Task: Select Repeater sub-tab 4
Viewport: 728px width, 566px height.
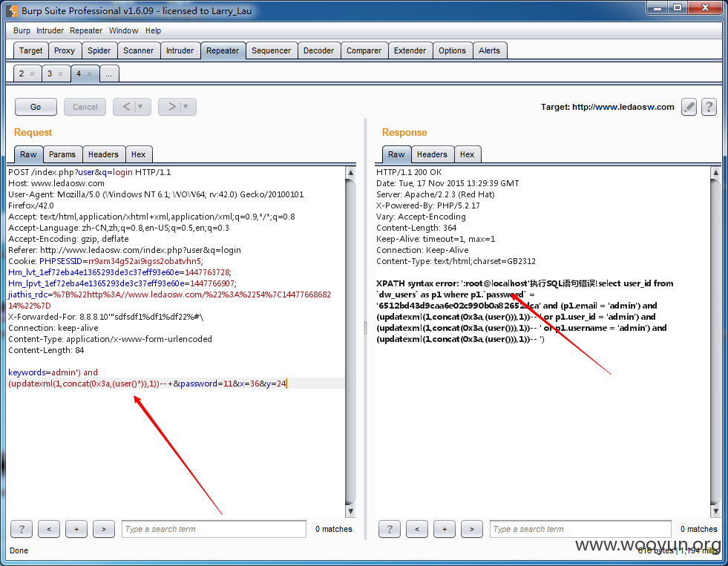Action: [x=79, y=73]
